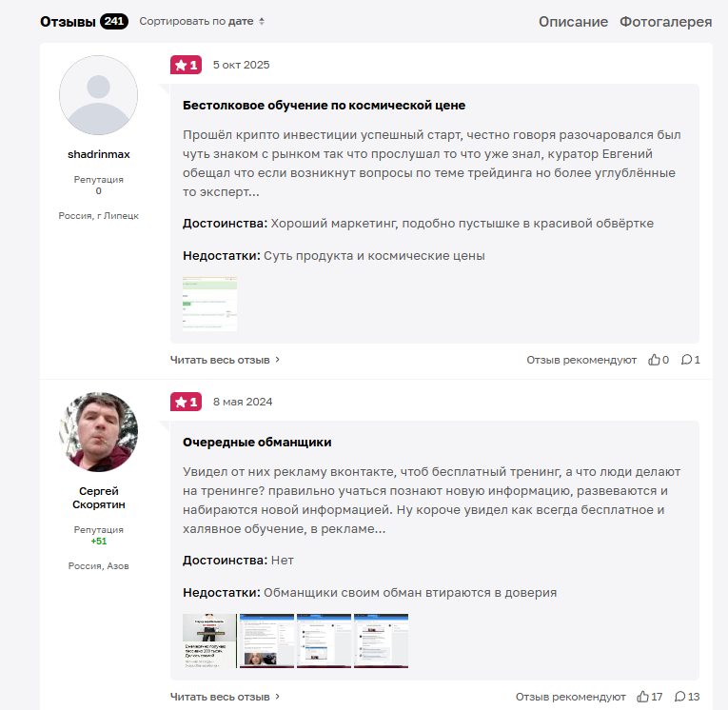Like Сергей Скорятин's review with thumbs-up
Viewport: 728px width, 710px height.
[x=643, y=697]
